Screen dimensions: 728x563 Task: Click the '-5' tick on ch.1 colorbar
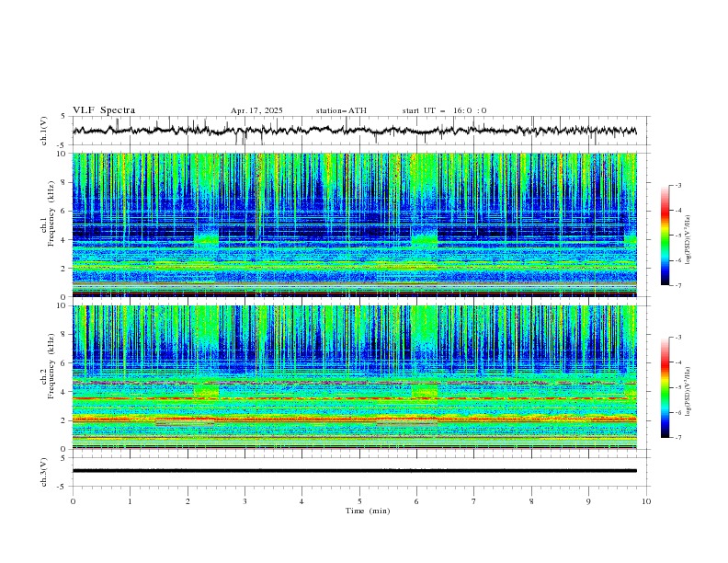pyautogui.click(x=677, y=236)
